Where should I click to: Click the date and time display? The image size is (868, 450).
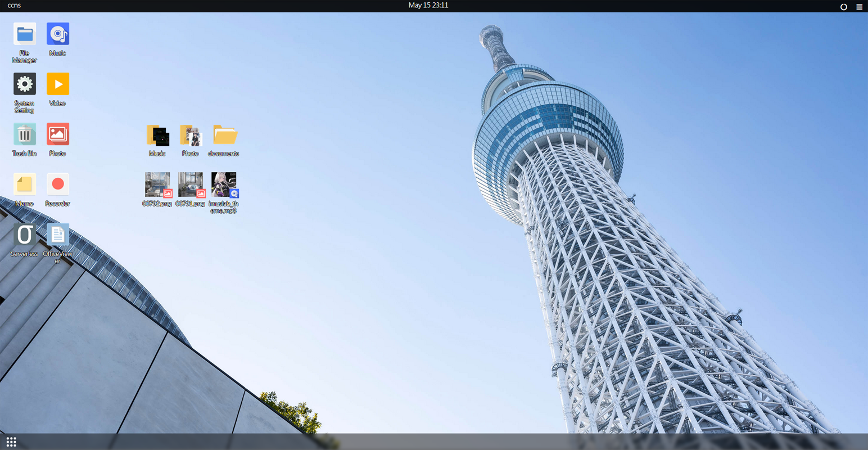click(428, 6)
